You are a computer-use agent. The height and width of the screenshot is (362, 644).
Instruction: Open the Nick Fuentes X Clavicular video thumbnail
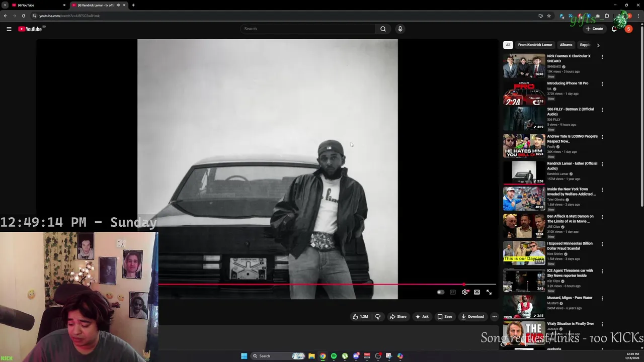pyautogui.click(x=524, y=66)
